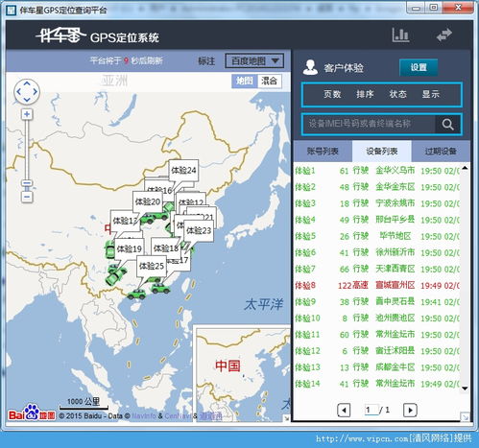
Task: Select device row 体验12
Action: click(x=377, y=351)
